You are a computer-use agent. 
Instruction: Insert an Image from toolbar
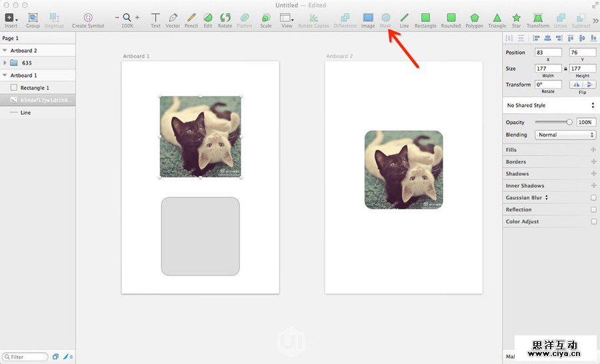[x=368, y=18]
